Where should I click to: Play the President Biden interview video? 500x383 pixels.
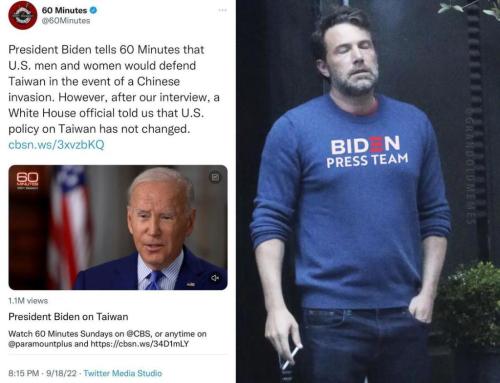click(x=118, y=227)
